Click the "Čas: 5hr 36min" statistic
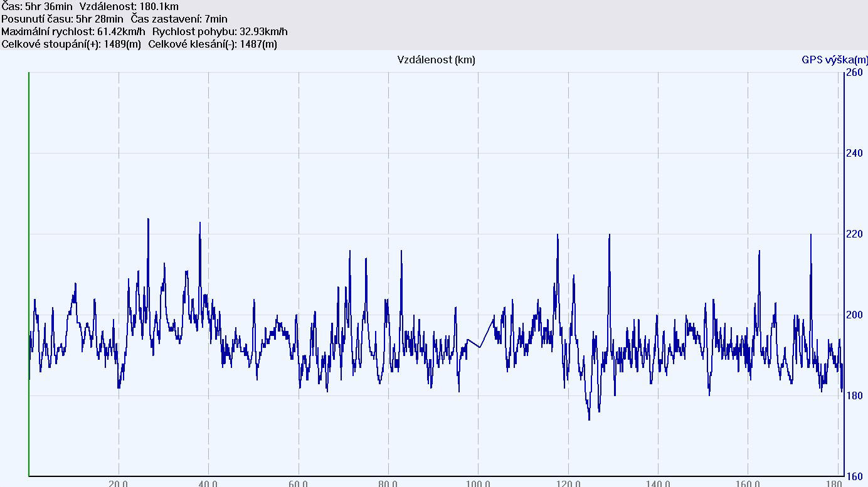The image size is (868, 487). (37, 7)
